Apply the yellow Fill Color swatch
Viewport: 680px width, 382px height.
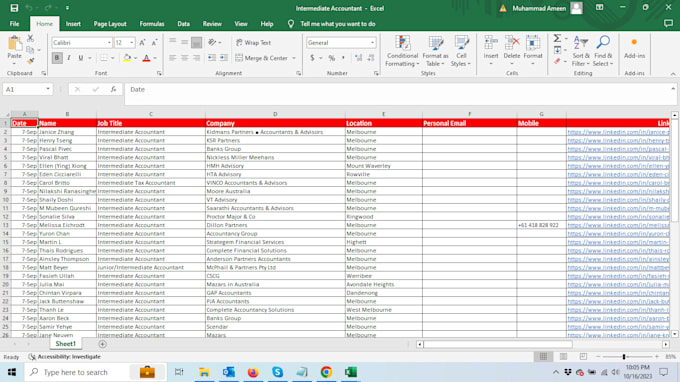127,58
